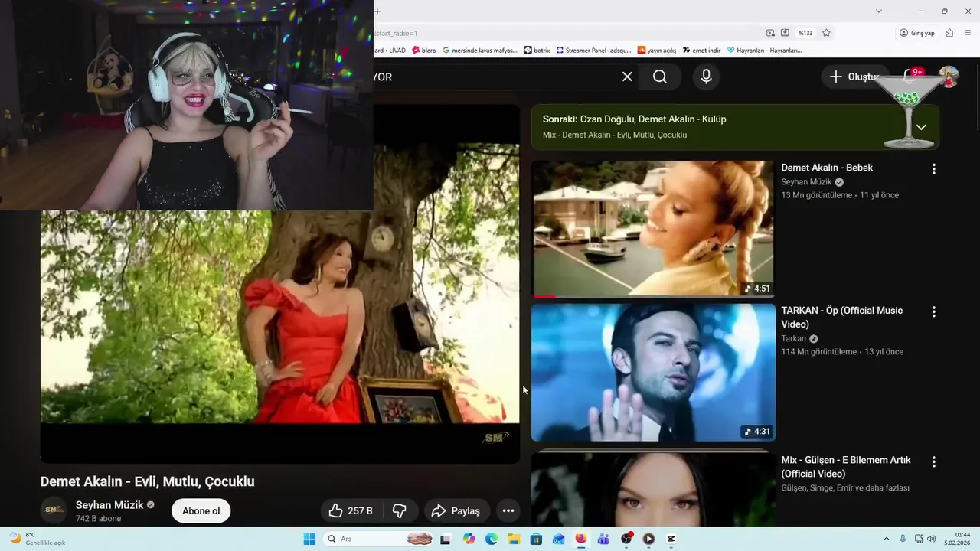Open the blerp bookmark
The width and height of the screenshot is (980, 551).
tap(423, 51)
